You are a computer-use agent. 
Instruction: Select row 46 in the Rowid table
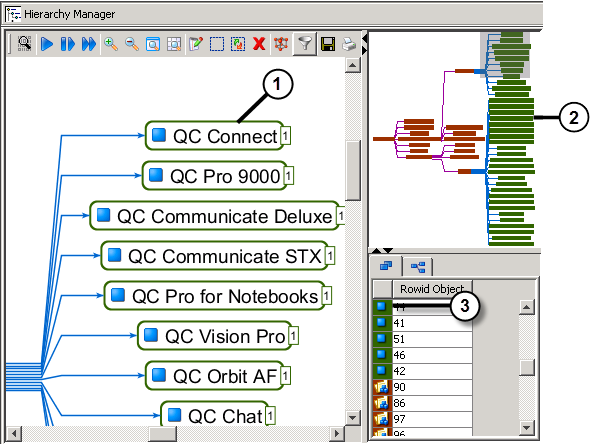(x=422, y=355)
